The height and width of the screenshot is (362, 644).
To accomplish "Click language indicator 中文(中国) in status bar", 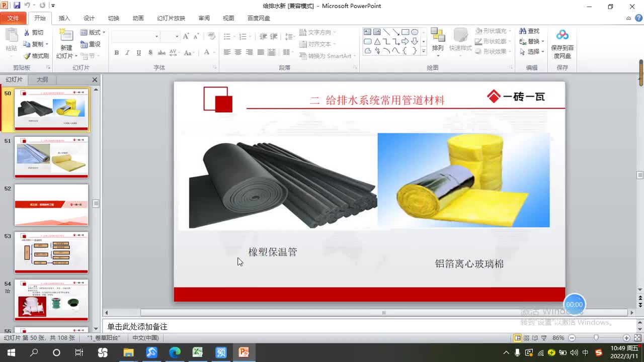I will pyautogui.click(x=145, y=338).
